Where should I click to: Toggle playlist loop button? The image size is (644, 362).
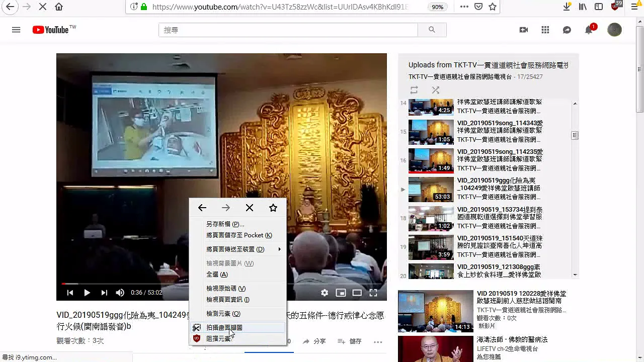(x=414, y=90)
